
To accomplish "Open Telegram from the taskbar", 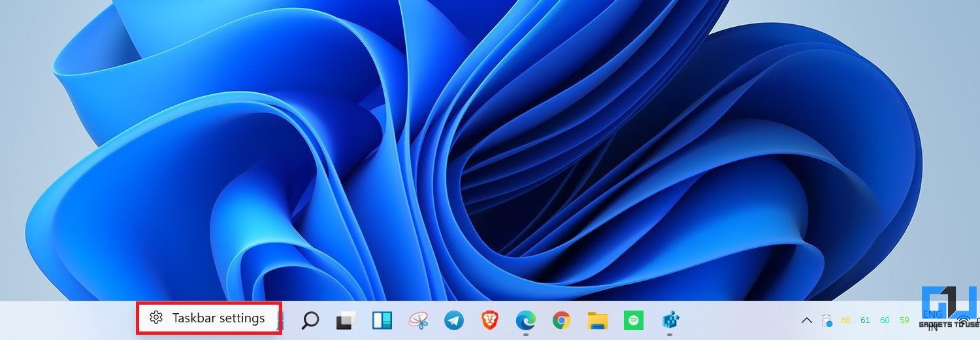I will 454,320.
